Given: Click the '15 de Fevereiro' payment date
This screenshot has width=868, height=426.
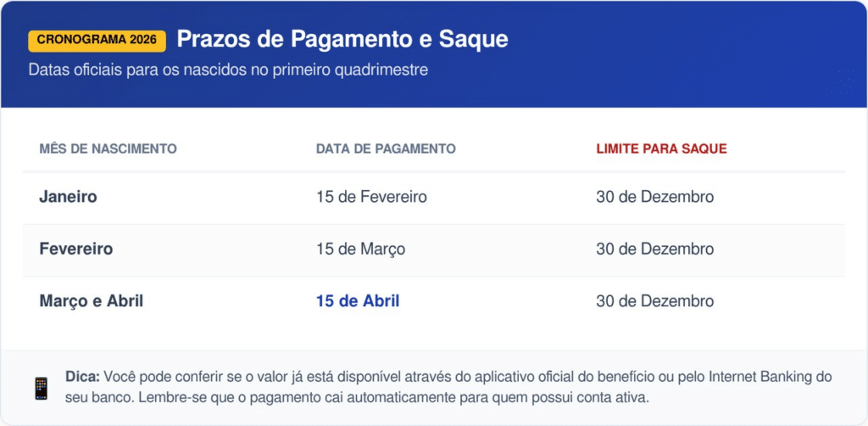Looking at the screenshot, I should pyautogui.click(x=371, y=197).
